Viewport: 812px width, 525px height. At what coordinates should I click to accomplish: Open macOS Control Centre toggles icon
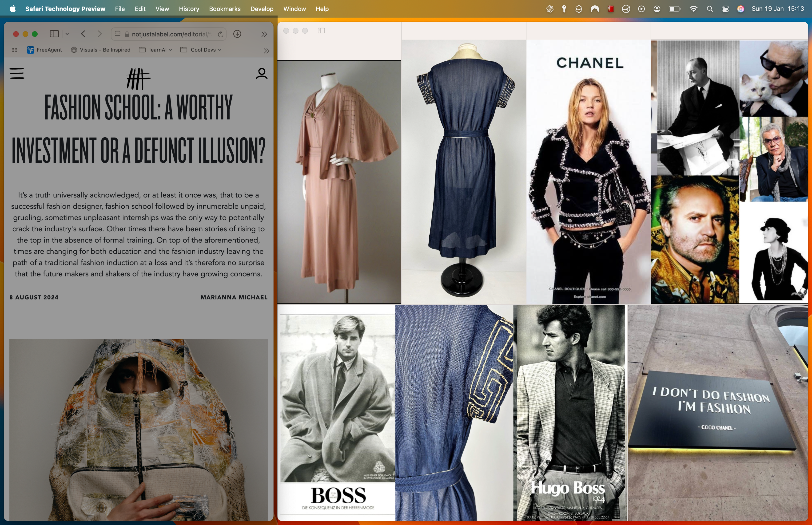(x=725, y=9)
